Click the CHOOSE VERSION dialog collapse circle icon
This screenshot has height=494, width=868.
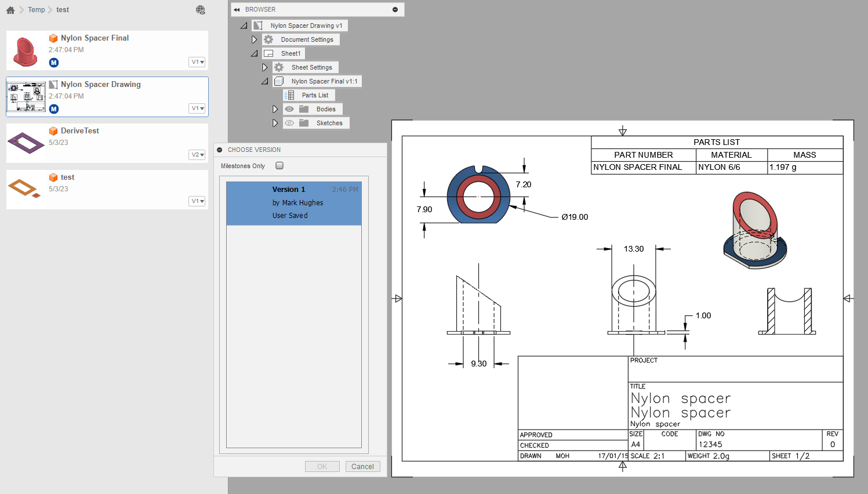[220, 150]
